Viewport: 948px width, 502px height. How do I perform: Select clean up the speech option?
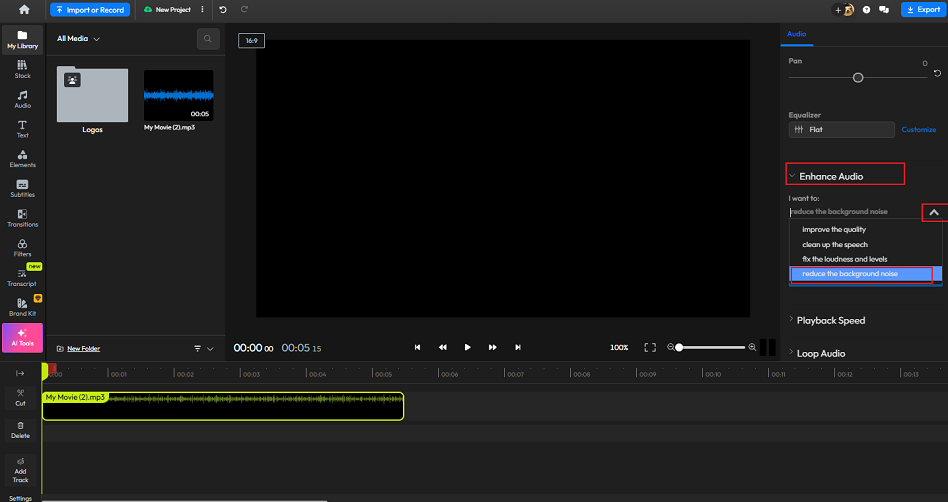click(x=865, y=244)
